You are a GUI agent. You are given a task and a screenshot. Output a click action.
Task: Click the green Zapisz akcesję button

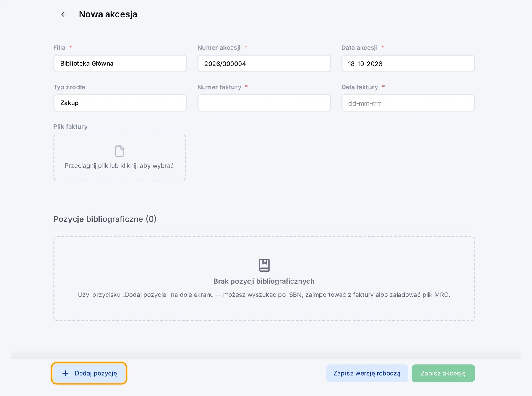[x=443, y=373]
